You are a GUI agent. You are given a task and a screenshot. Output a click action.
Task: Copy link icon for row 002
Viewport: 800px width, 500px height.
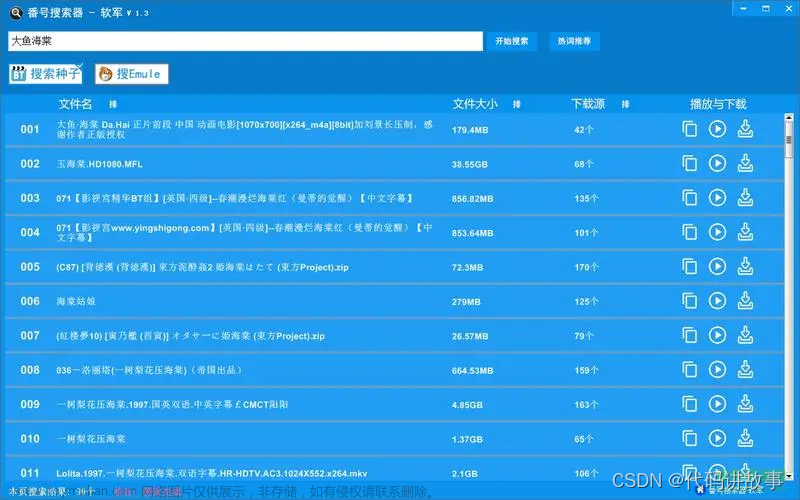point(689,163)
